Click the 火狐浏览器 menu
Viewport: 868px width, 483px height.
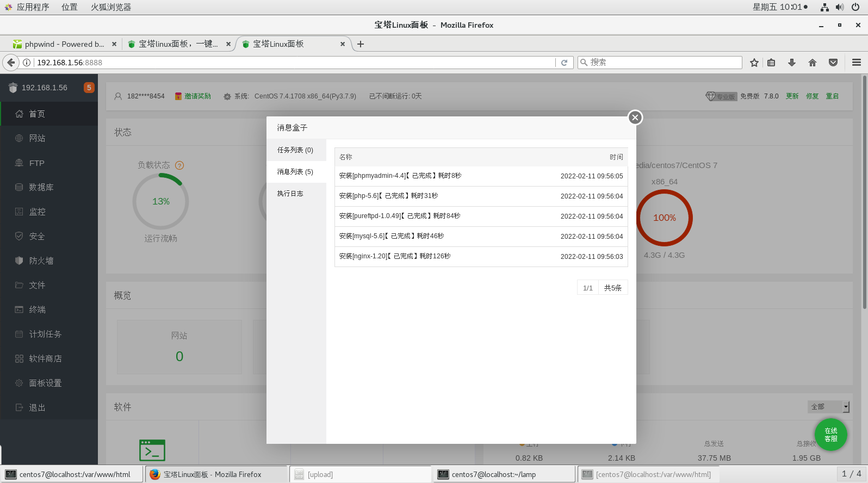tap(111, 7)
